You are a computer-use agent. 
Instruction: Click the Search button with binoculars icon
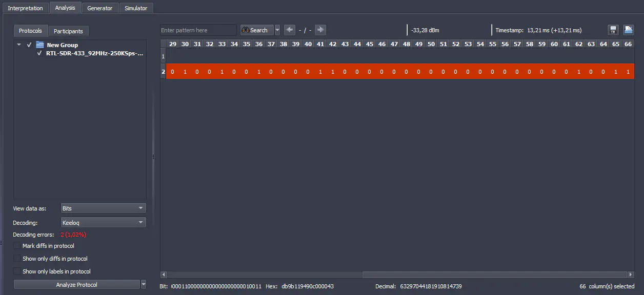pos(255,30)
